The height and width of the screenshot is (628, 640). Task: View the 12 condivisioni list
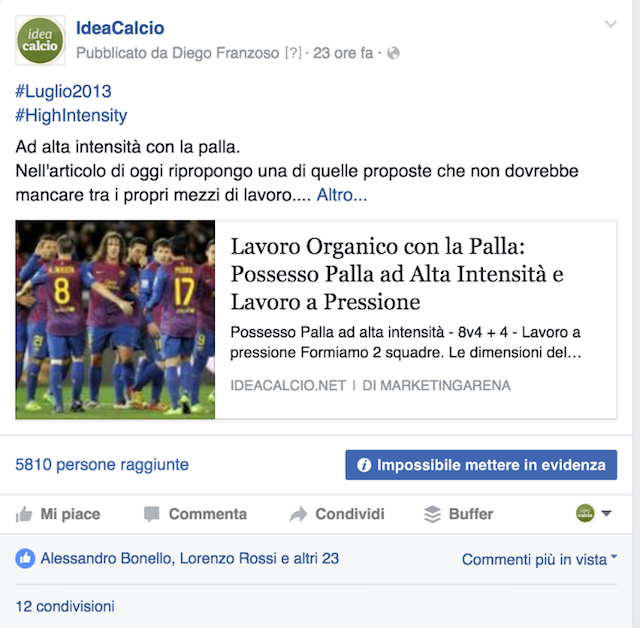pos(65,606)
